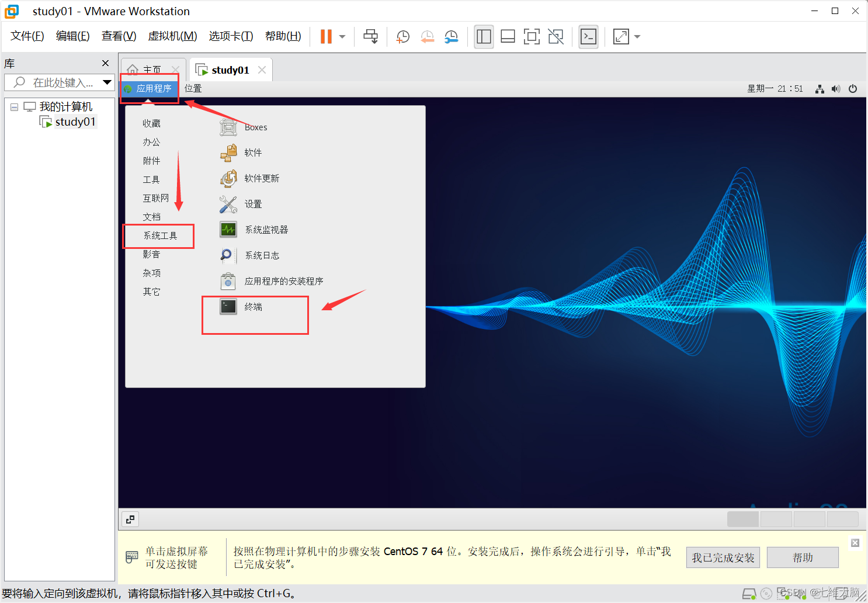Open the 选项卡(T) menu

(231, 36)
